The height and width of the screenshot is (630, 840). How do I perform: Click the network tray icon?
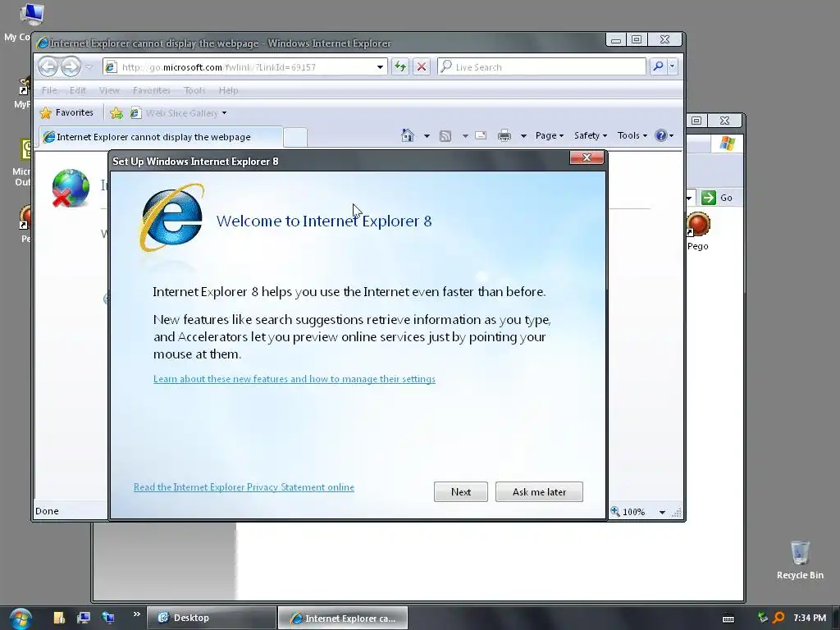tap(762, 618)
